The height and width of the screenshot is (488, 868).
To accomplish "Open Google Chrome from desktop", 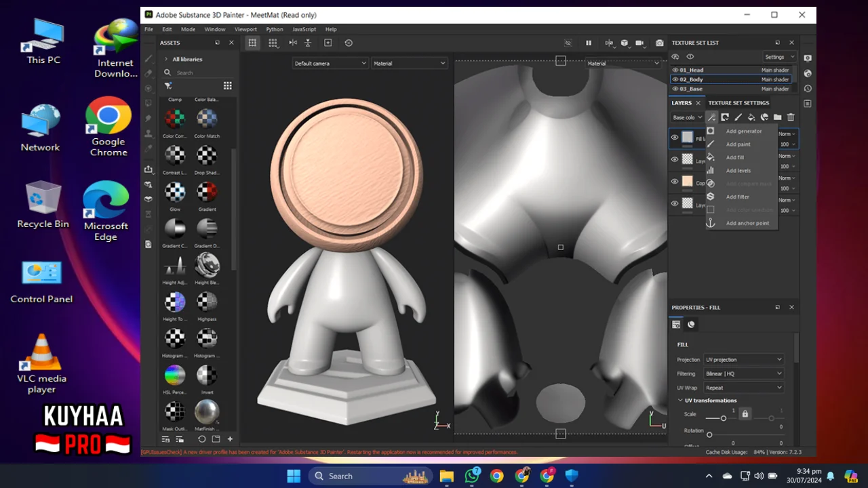I will pos(108,127).
